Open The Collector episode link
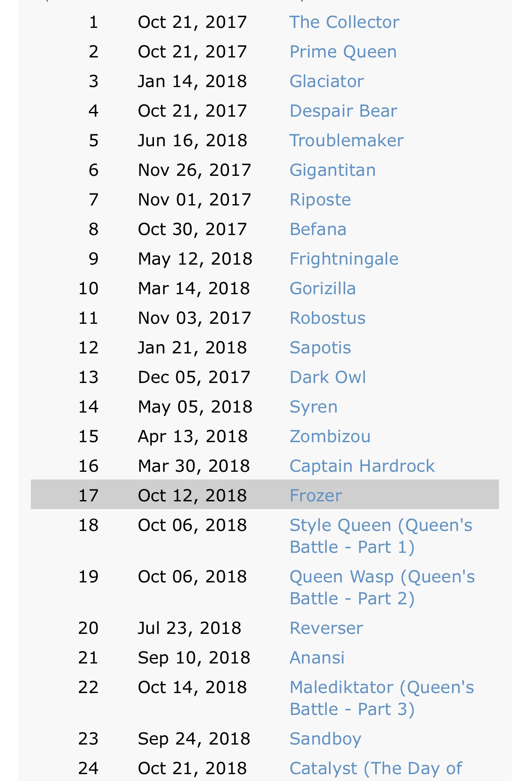 (344, 22)
